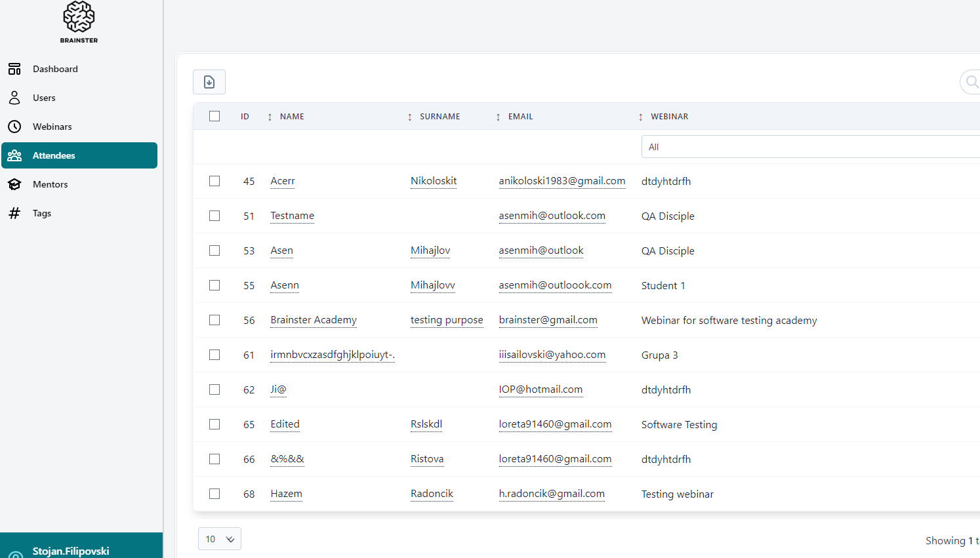Click the export download icon button
980x558 pixels.
[209, 82]
